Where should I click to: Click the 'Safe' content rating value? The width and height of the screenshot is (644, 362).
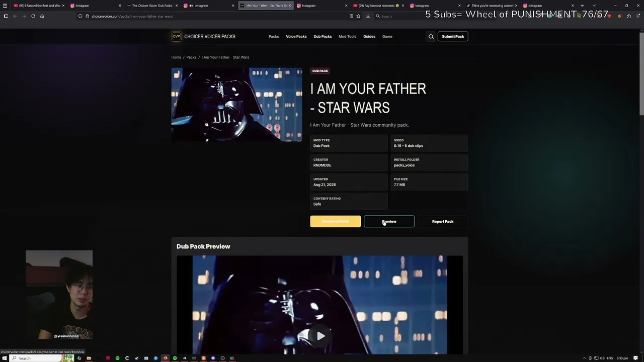[317, 204]
